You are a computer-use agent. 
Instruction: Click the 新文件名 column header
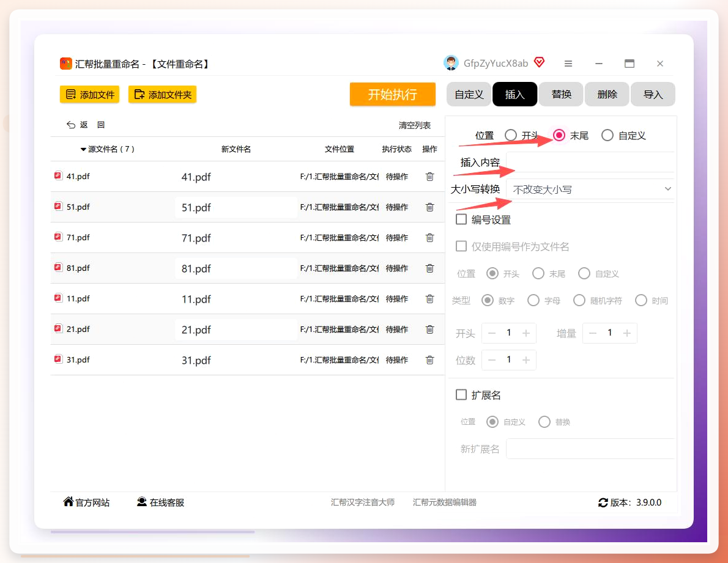(236, 149)
